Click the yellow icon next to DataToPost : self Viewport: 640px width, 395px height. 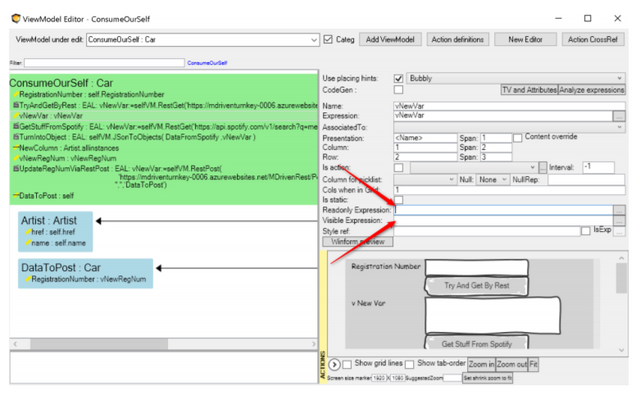(x=16, y=195)
